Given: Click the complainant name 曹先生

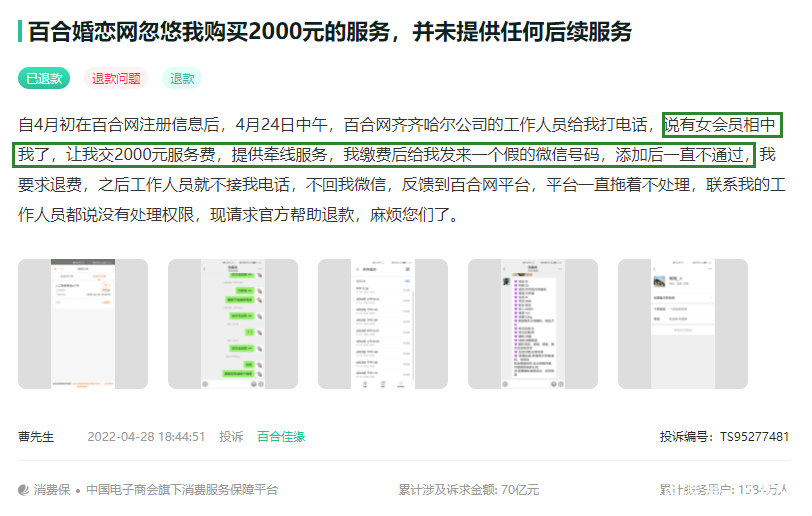Looking at the screenshot, I should pyautogui.click(x=36, y=437).
